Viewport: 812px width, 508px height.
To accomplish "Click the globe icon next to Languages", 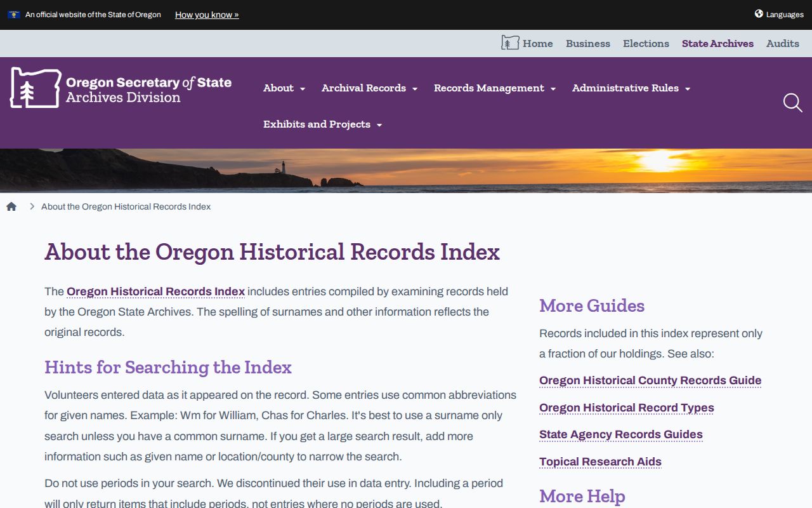I will pos(759,14).
